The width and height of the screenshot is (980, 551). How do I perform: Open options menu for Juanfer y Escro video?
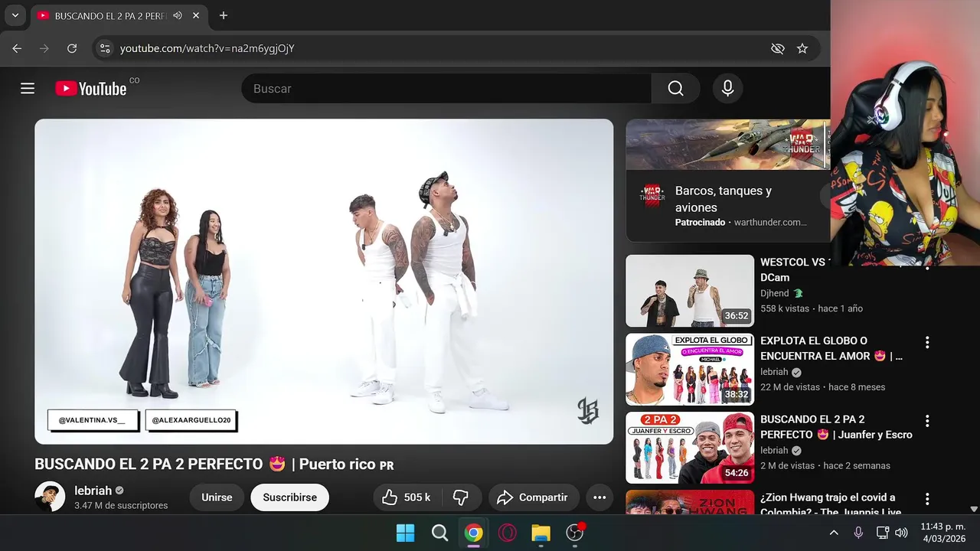pos(927,421)
